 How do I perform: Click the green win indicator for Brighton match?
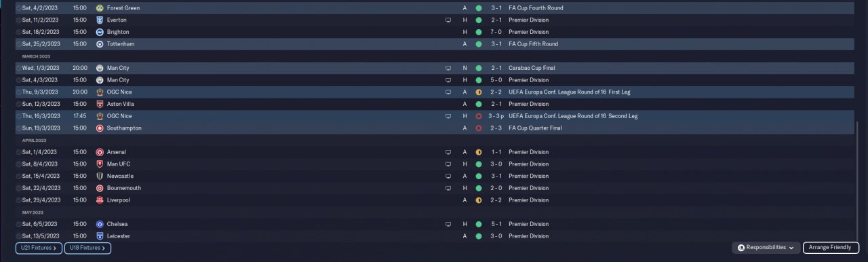click(x=479, y=32)
